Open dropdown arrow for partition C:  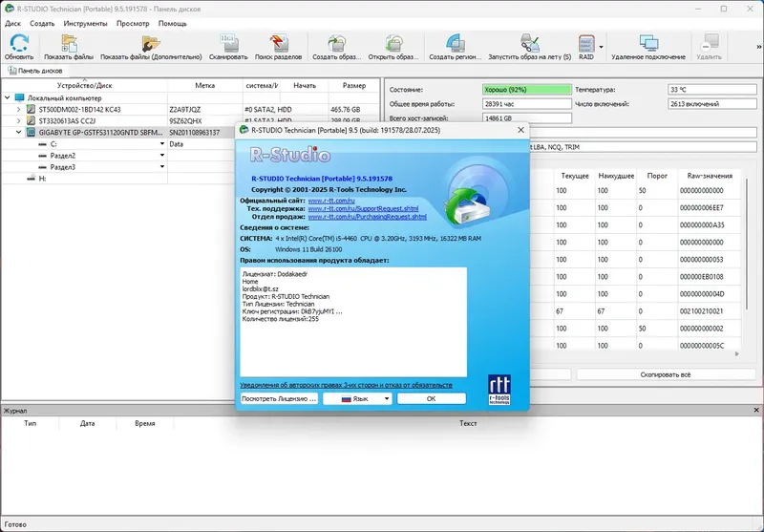point(162,144)
